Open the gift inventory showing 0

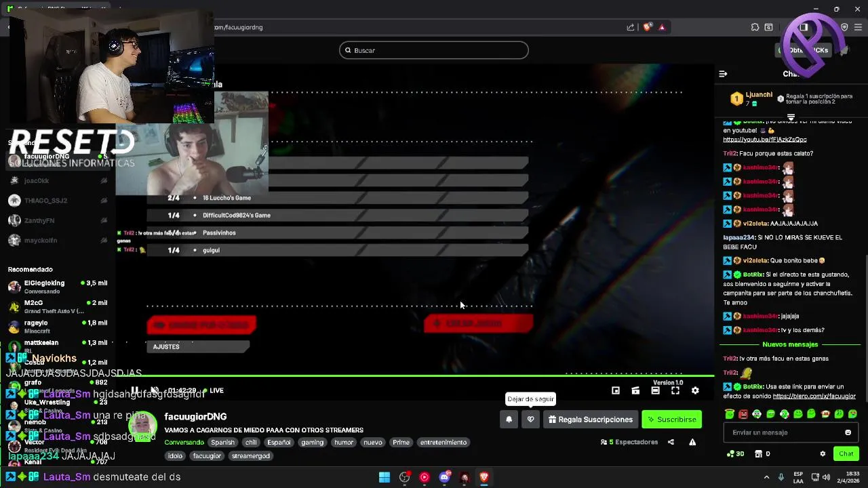[x=763, y=454]
